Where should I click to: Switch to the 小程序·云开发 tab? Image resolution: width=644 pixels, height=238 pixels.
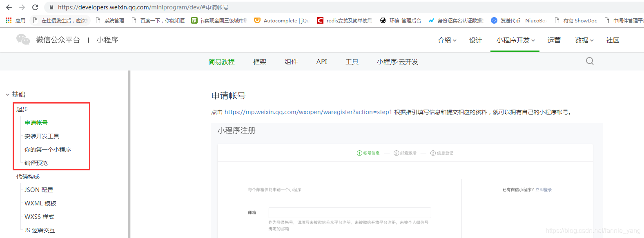coord(397,62)
